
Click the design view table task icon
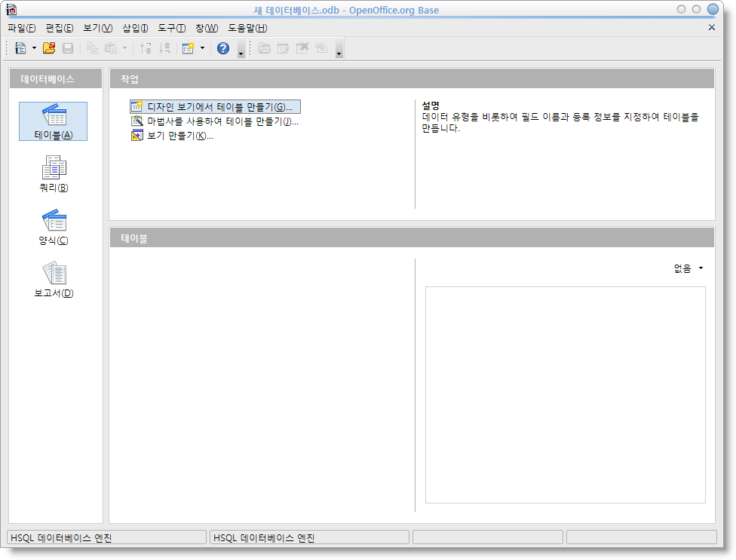137,107
